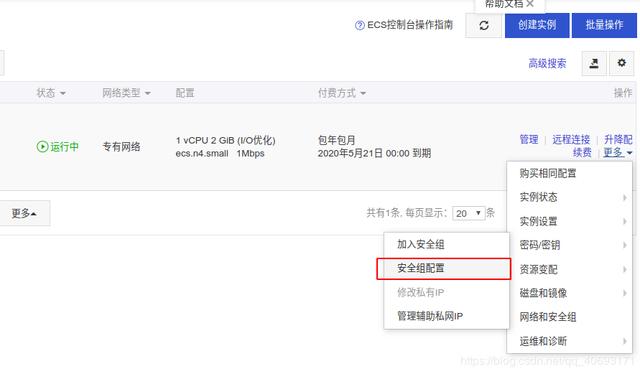The width and height of the screenshot is (640, 374).
Task: Click the 1 vCPU 2 GiB (I/O优化) text
Action: (x=226, y=140)
